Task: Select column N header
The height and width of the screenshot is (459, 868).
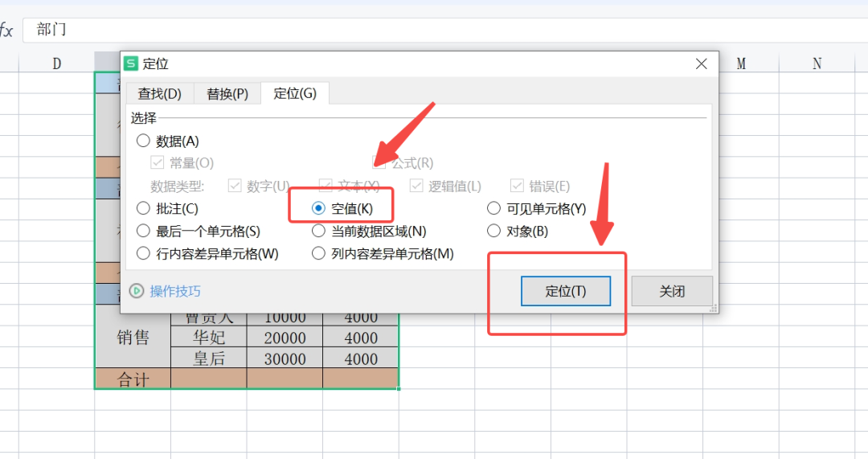Action: tap(817, 64)
